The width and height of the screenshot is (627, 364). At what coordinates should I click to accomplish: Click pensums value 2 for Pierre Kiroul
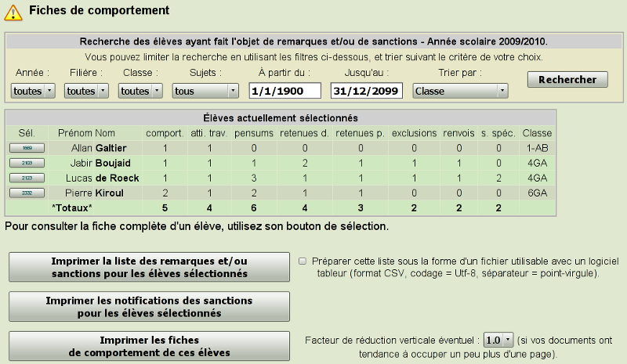[254, 193]
